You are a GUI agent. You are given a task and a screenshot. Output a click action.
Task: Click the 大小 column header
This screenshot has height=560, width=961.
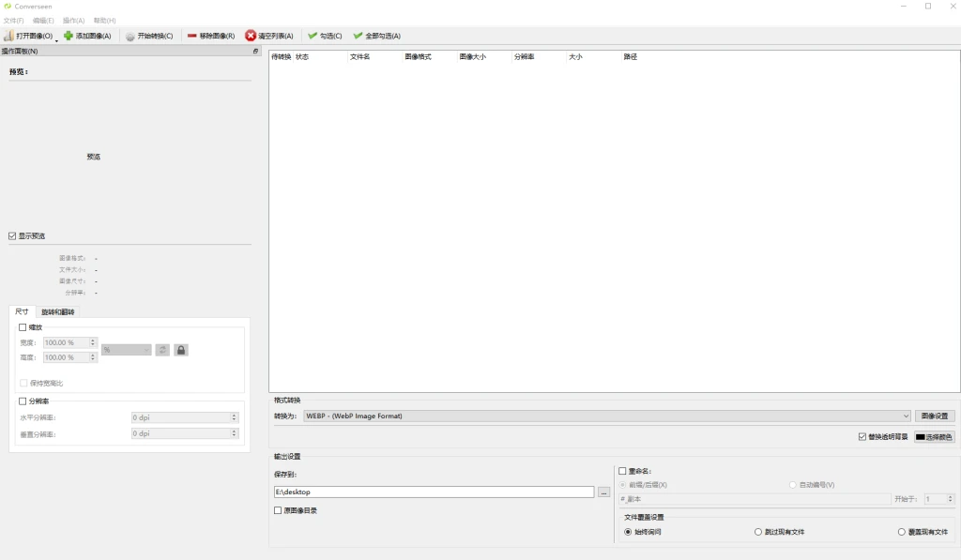coord(593,56)
